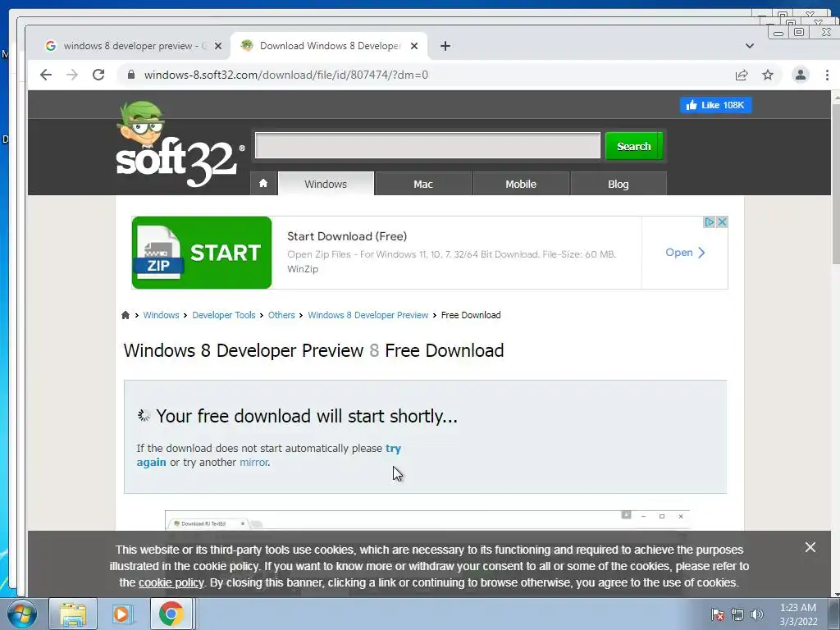Reload the soft32 download page
The height and width of the screenshot is (630, 840).
(98, 75)
